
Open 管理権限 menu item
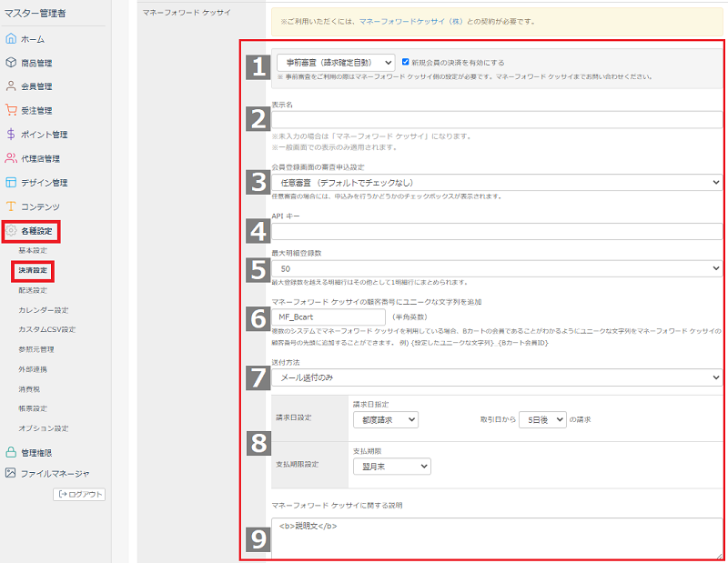tap(36, 453)
